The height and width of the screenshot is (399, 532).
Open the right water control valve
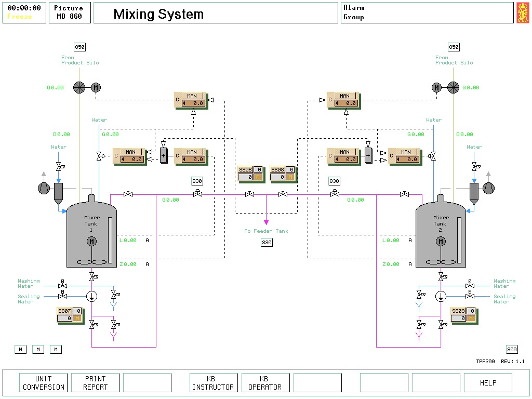(432, 156)
